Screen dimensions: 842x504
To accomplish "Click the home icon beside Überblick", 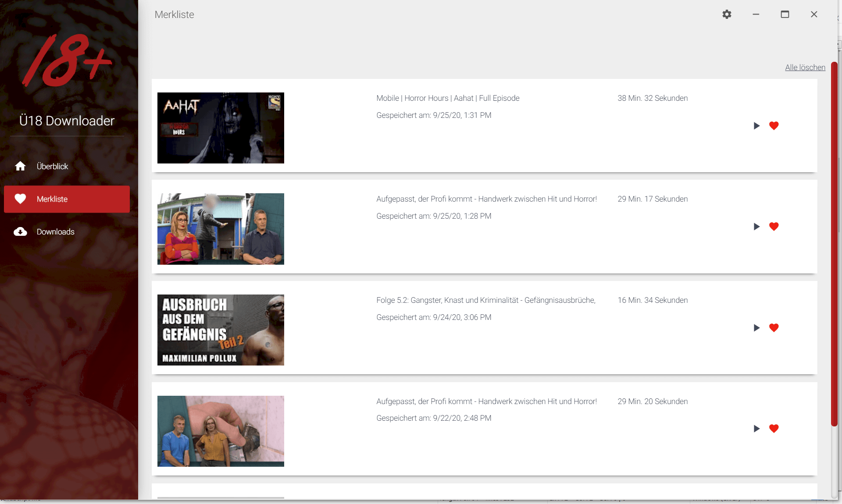I will coord(20,167).
